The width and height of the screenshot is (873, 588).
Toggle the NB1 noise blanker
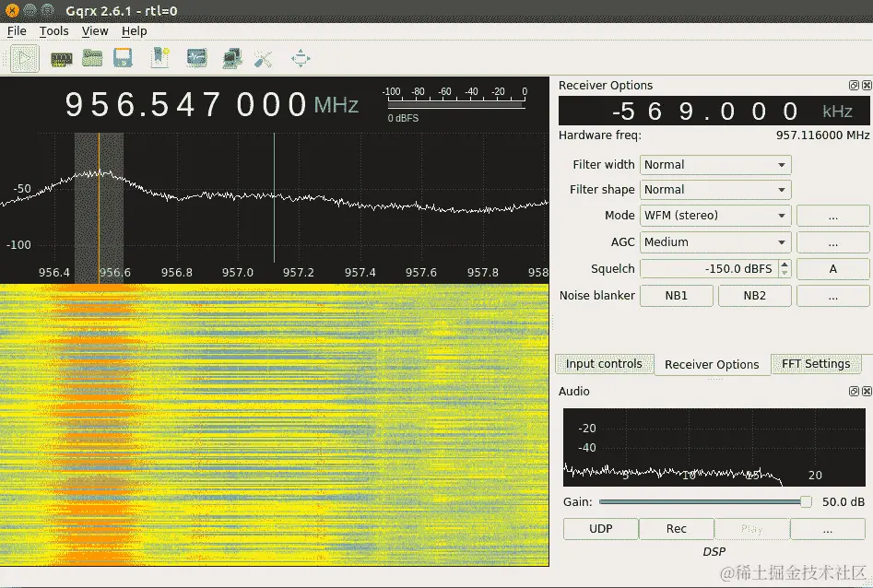pos(676,296)
